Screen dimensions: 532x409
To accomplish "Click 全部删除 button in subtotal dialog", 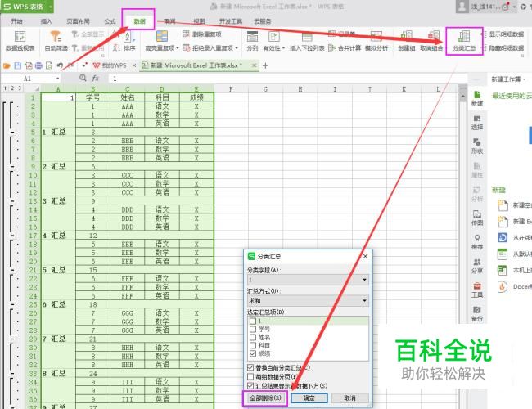I will [266, 398].
